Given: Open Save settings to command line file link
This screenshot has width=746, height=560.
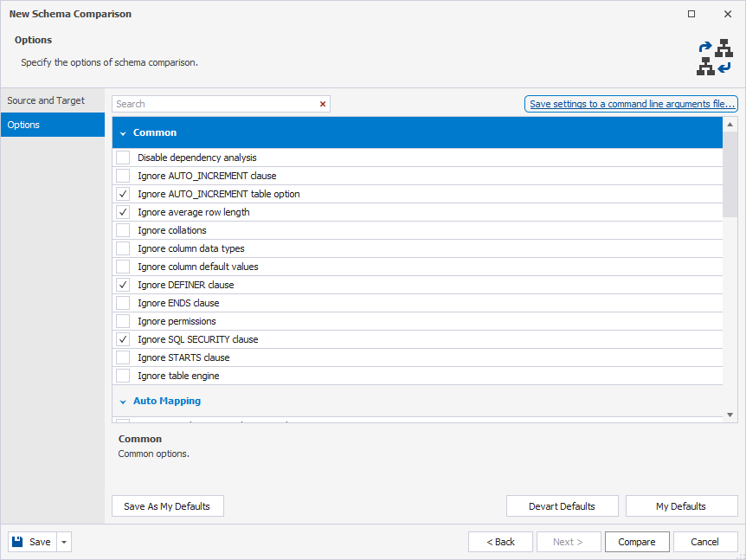Looking at the screenshot, I should (632, 104).
